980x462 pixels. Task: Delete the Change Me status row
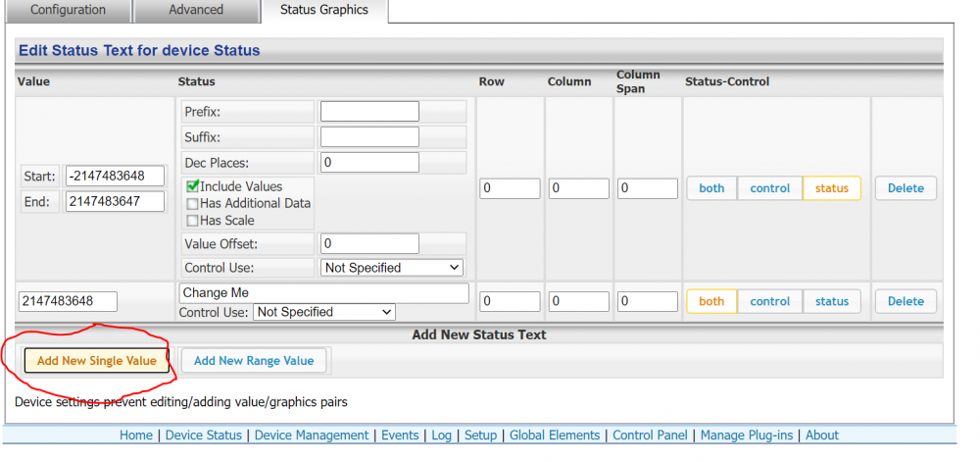(905, 301)
